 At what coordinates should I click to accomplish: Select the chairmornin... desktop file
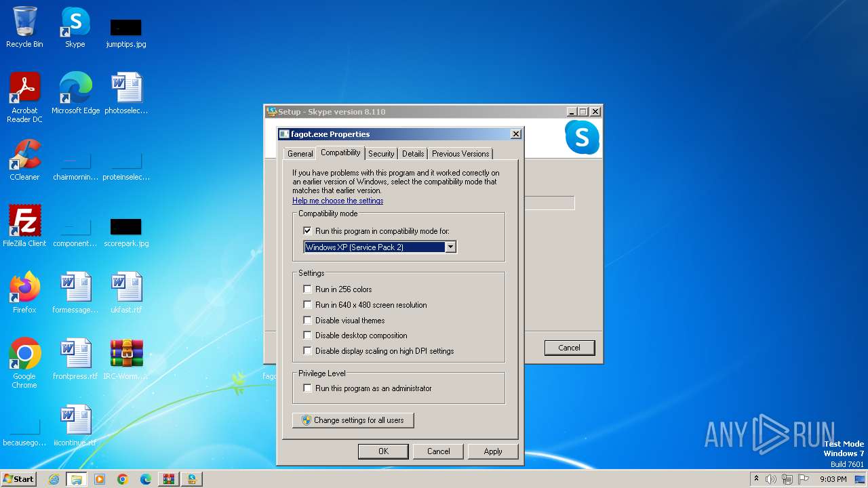75,166
